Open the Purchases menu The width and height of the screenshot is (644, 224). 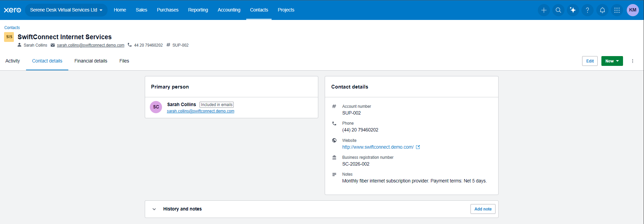pyautogui.click(x=168, y=10)
